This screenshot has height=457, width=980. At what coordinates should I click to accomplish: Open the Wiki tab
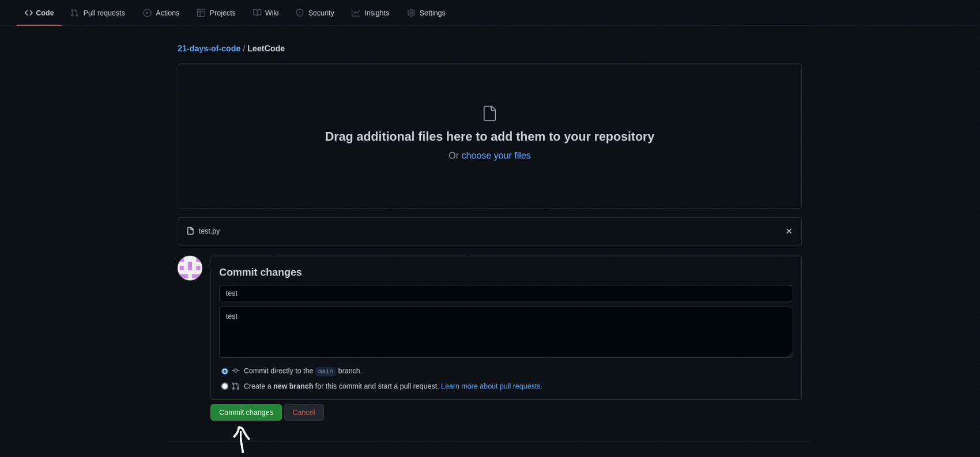click(266, 13)
